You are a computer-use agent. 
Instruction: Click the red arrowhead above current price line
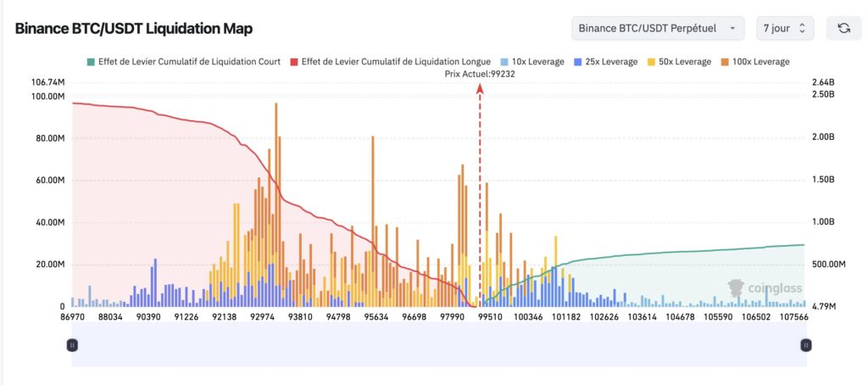tap(481, 86)
